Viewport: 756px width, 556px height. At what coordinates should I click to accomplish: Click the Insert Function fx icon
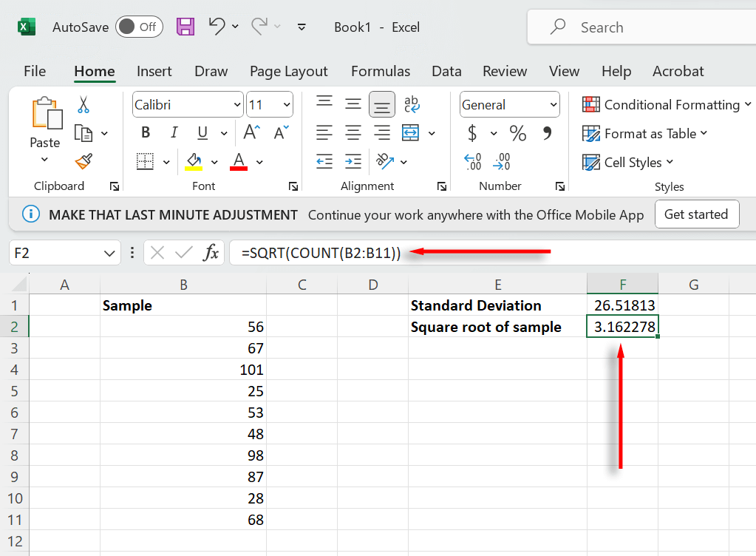click(x=211, y=253)
